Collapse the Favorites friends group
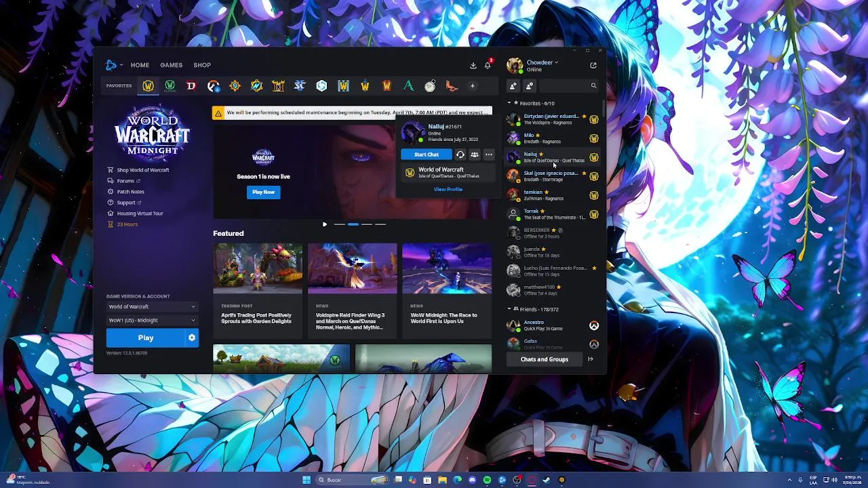The image size is (868, 488). pos(509,103)
